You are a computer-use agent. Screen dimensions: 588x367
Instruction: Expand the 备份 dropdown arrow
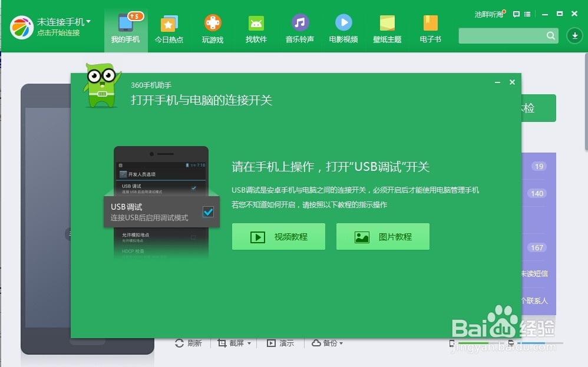pyautogui.click(x=341, y=343)
